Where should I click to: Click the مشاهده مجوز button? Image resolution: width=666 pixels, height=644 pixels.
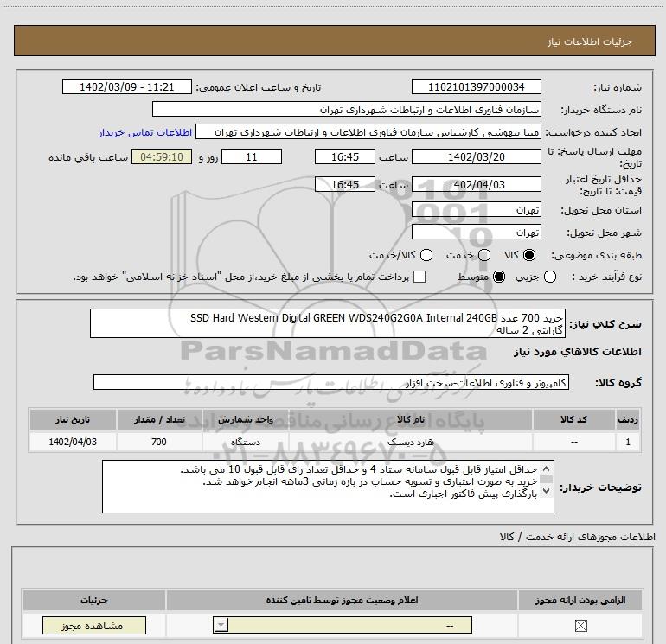(x=94, y=625)
